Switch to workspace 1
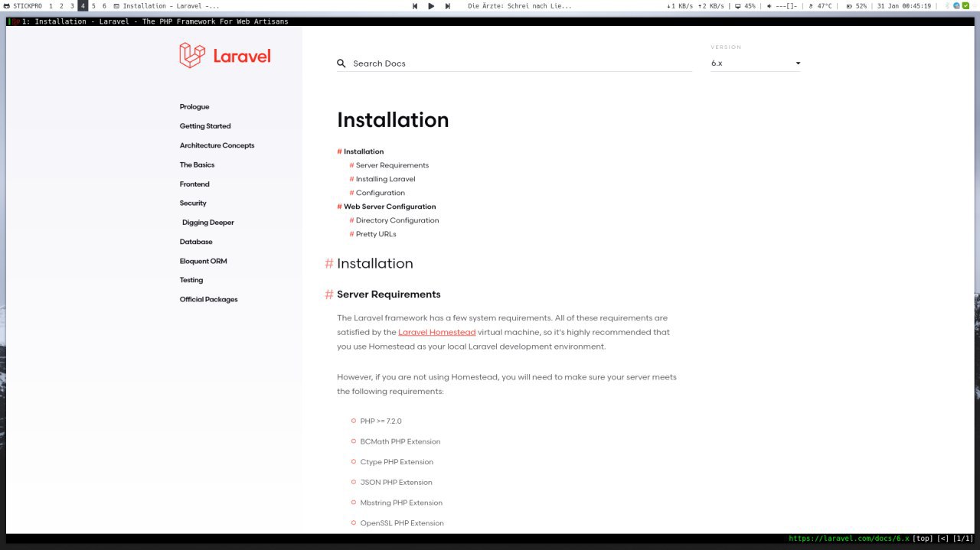980x550 pixels. (x=51, y=6)
